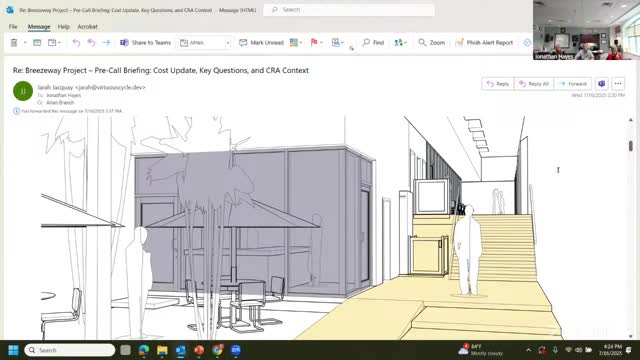Click the Outlook search field

pos(349,9)
